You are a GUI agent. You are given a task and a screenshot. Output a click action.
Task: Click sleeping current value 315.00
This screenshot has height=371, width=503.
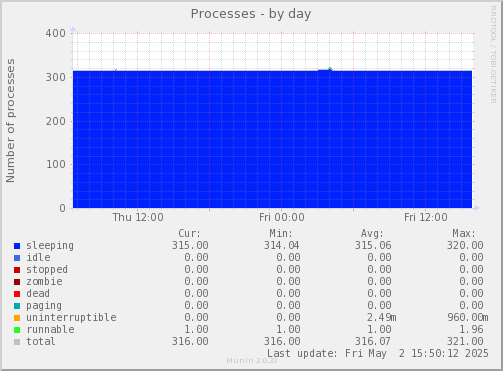point(190,245)
